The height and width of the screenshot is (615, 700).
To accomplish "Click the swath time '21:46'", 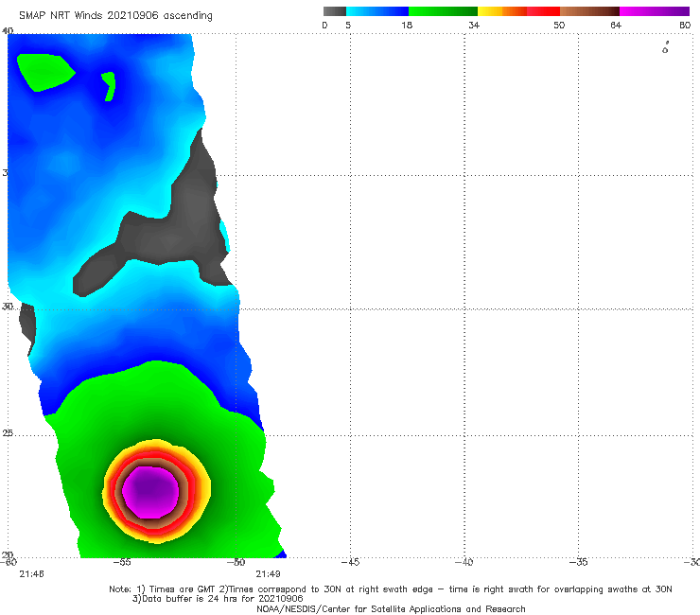I will (32, 574).
